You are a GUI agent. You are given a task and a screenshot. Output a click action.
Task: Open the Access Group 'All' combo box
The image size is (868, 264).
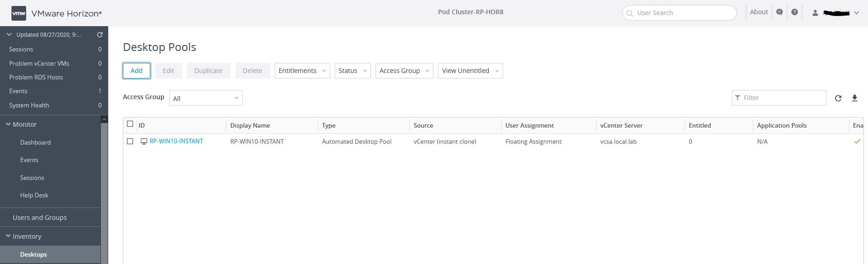click(x=206, y=98)
